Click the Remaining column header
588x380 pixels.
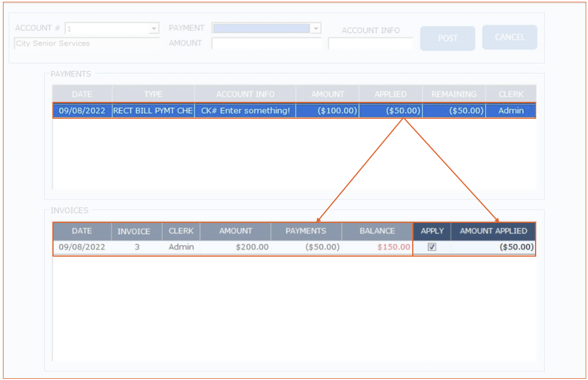pyautogui.click(x=454, y=94)
